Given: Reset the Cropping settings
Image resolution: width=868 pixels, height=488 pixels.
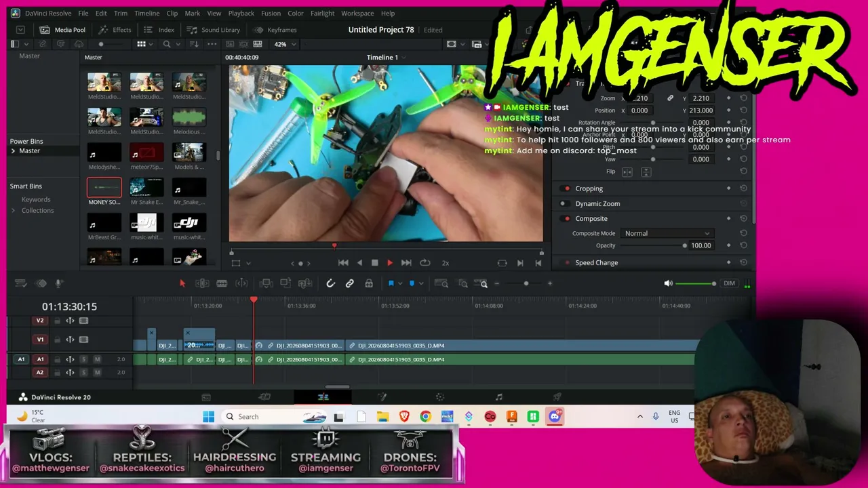Looking at the screenshot, I should [x=743, y=188].
